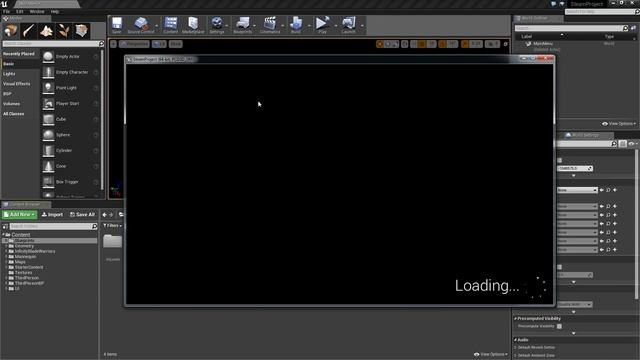This screenshot has width=640, height=360.
Task: Click the Save All button
Action: [x=82, y=215]
